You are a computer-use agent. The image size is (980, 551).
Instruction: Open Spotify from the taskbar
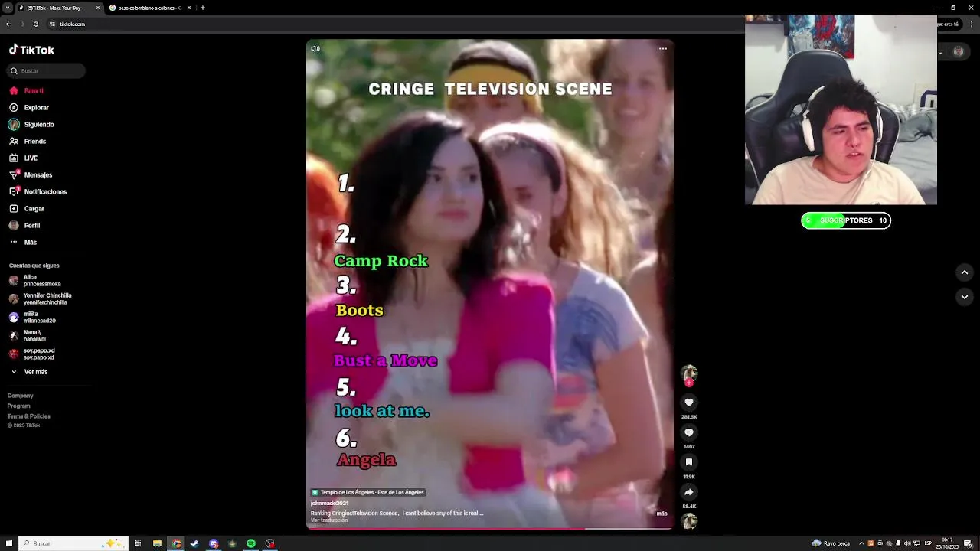tap(251, 543)
